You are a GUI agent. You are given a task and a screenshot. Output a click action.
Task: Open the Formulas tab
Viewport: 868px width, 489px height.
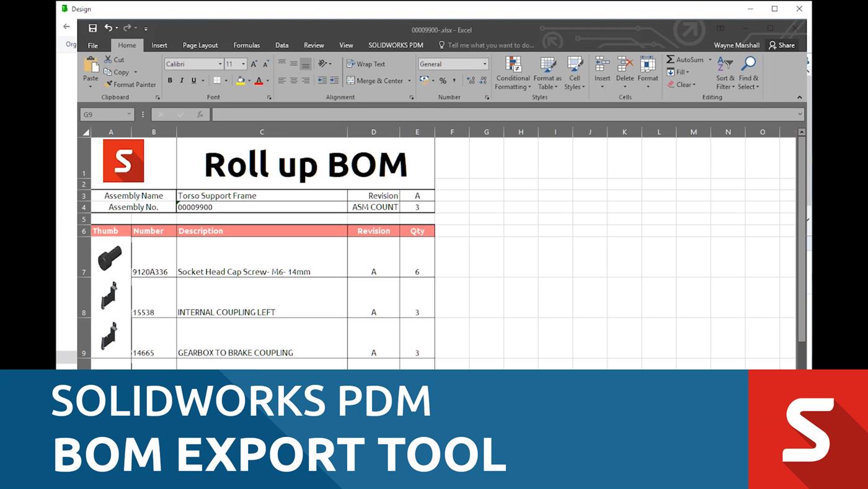point(246,45)
